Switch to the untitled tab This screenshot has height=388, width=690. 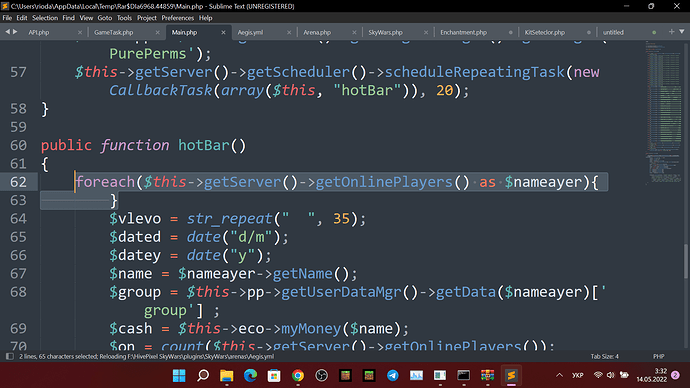(x=613, y=32)
